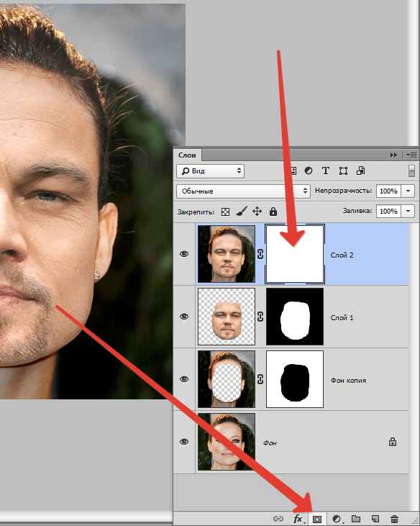Click the Слой 2 layer name
This screenshot has height=526, width=420.
(x=342, y=255)
